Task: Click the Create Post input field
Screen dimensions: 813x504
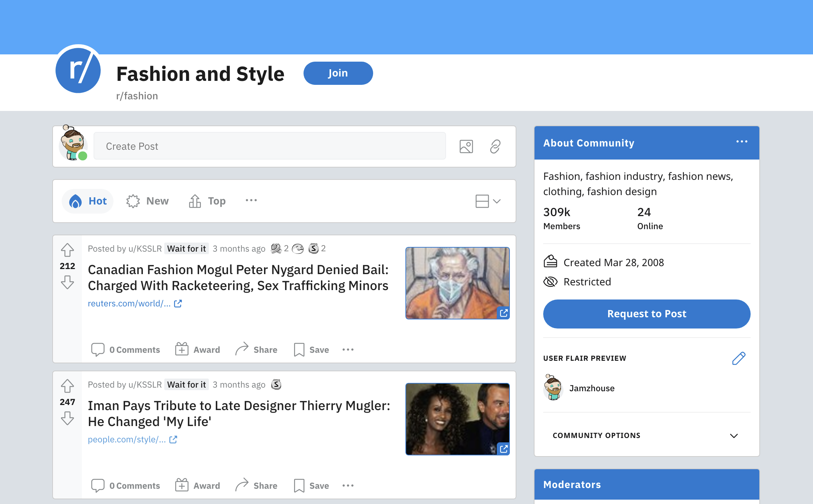Action: (269, 146)
